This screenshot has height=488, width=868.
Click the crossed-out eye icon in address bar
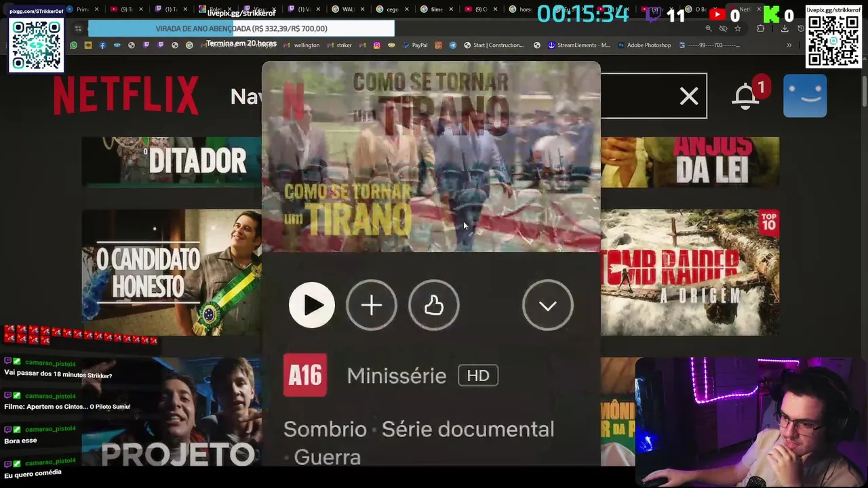click(x=723, y=28)
